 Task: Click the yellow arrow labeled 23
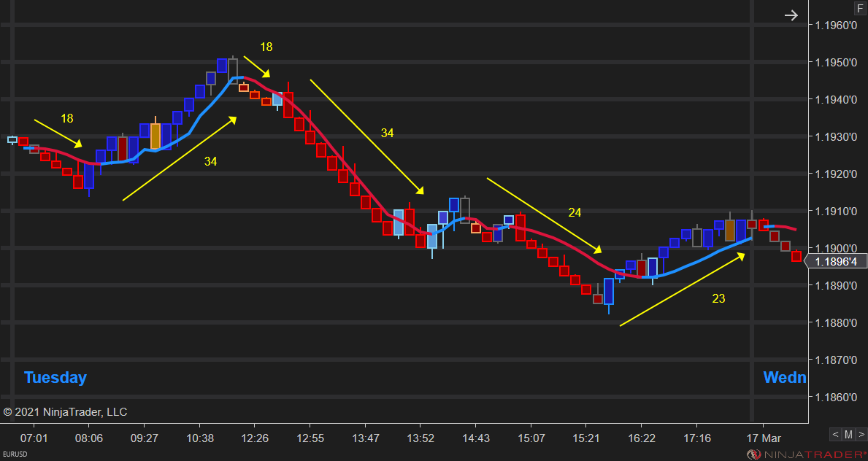(718, 298)
